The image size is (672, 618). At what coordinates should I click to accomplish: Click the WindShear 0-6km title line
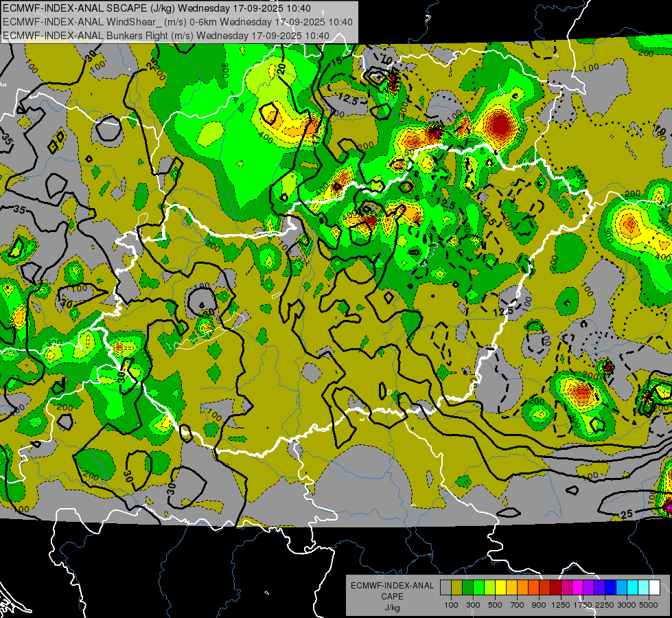[x=177, y=22]
